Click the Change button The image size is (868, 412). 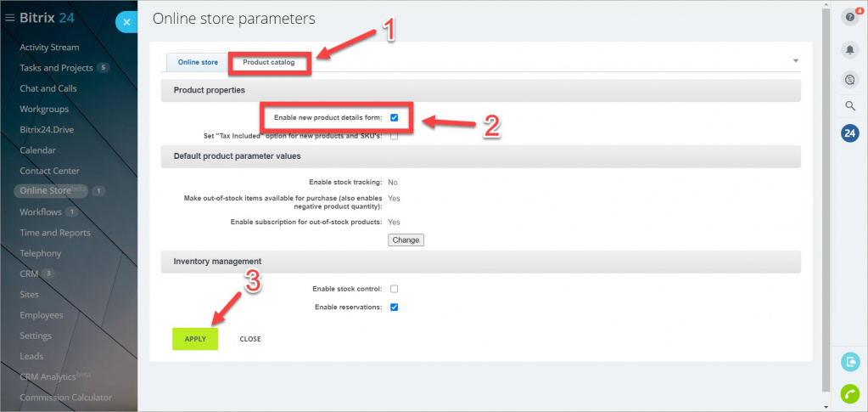tap(406, 240)
